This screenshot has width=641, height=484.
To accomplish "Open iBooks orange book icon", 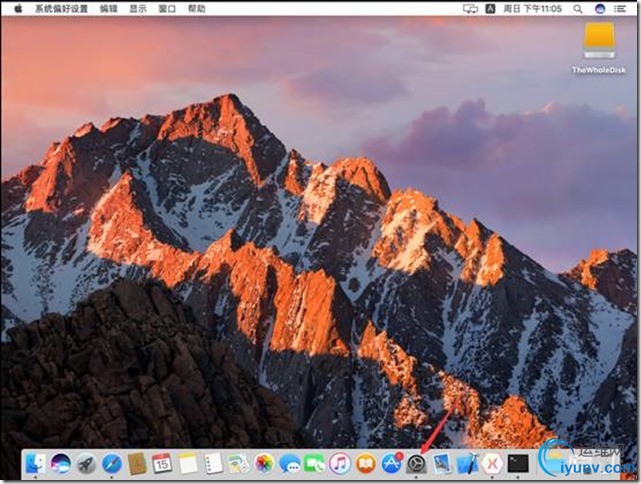I will pos(365,464).
